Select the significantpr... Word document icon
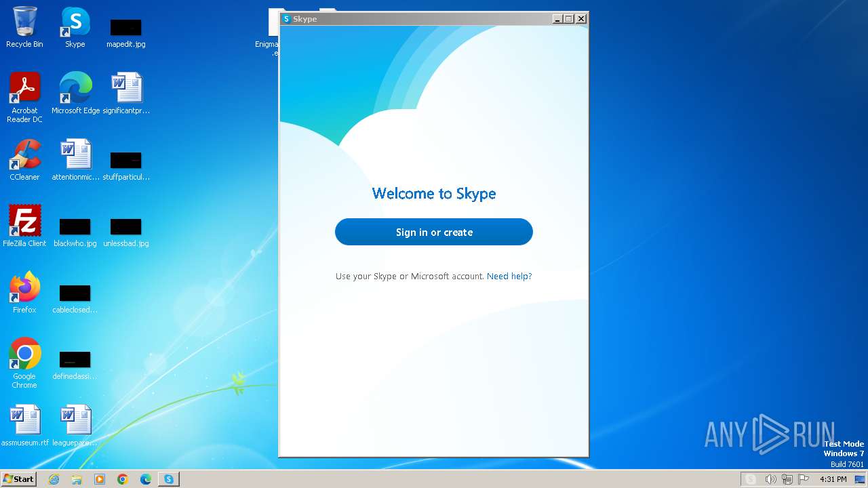The height and width of the screenshot is (488, 868). 126,94
